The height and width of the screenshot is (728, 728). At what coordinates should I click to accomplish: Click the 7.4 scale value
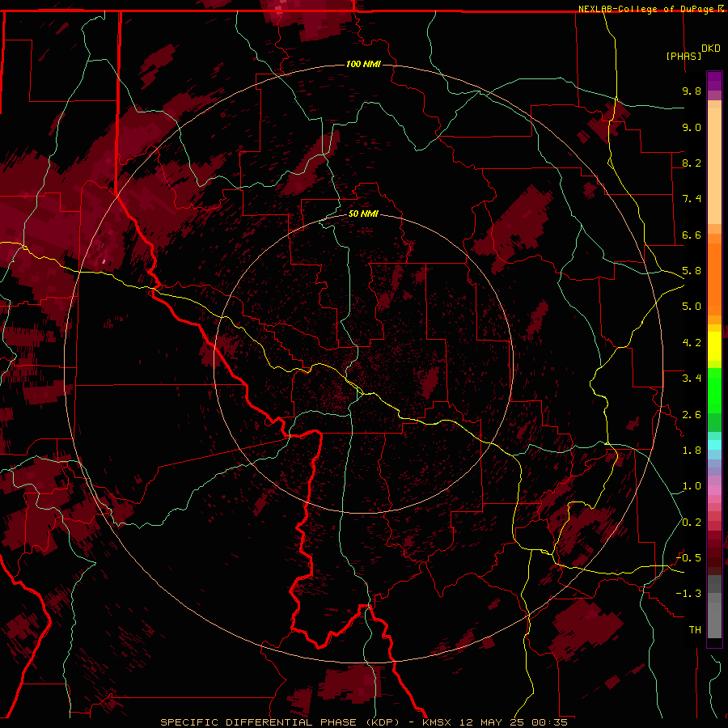pos(692,199)
